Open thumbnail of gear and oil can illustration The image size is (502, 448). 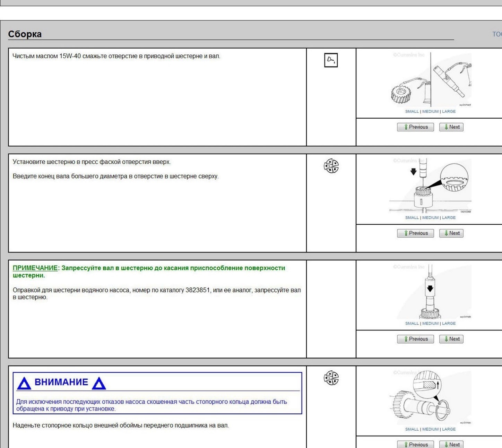pyautogui.click(x=431, y=80)
